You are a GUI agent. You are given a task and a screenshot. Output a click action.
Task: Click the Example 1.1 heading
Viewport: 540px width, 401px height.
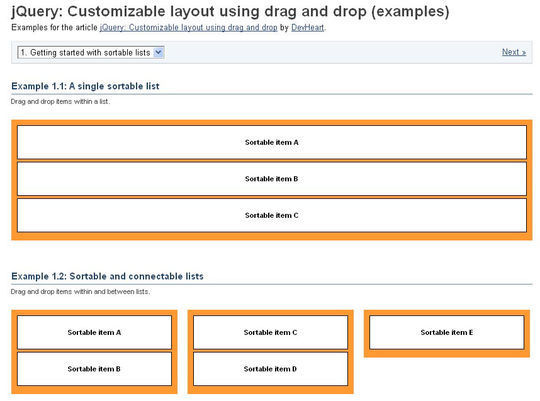click(x=85, y=86)
